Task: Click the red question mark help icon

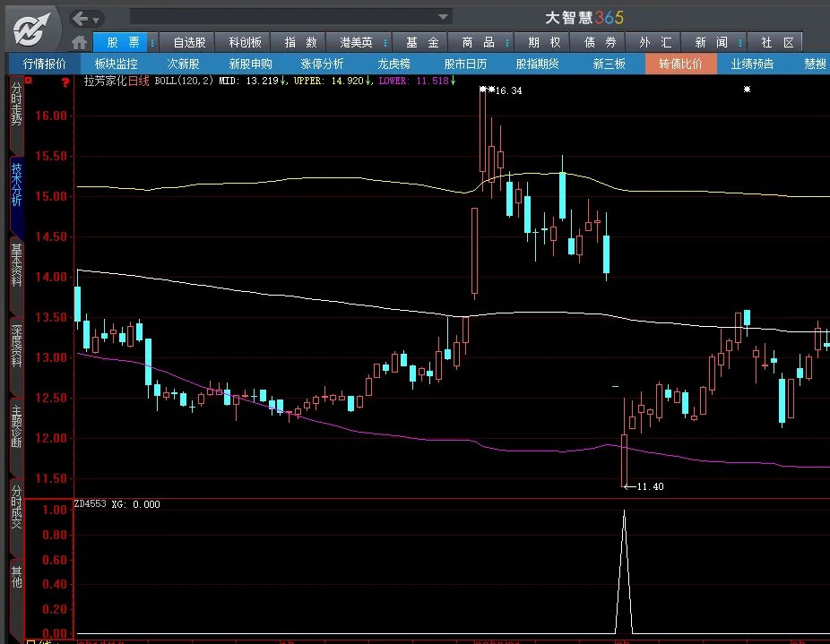Action: pyautogui.click(x=65, y=82)
